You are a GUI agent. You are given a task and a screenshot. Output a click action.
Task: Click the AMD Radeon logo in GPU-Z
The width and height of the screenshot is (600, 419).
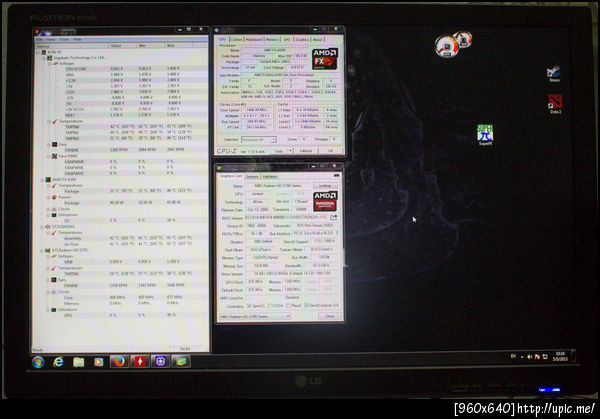(x=324, y=201)
